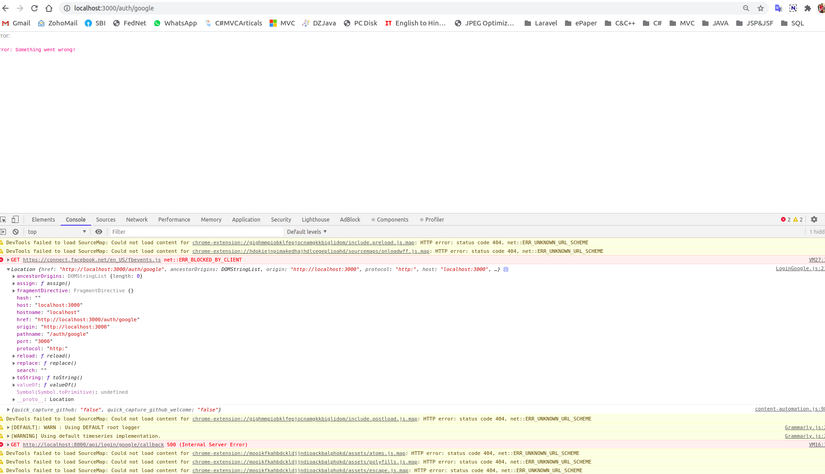
Task: Open the FedNet bookmark
Action: pos(129,23)
